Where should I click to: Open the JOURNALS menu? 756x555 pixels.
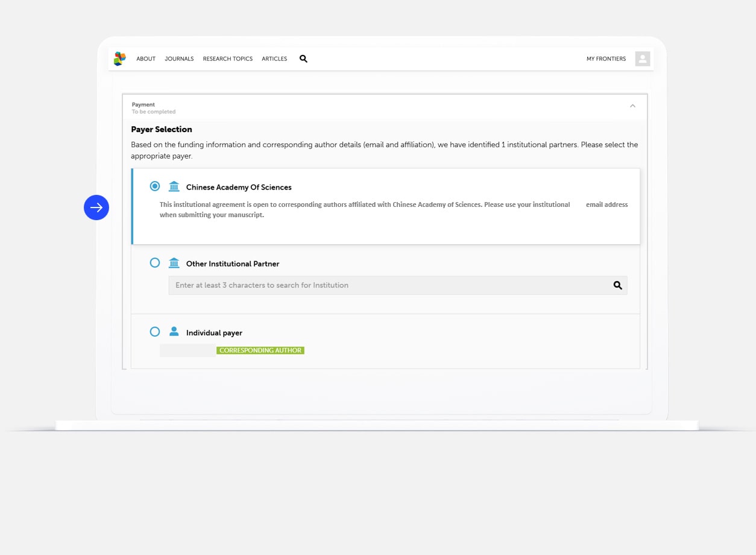click(x=179, y=59)
